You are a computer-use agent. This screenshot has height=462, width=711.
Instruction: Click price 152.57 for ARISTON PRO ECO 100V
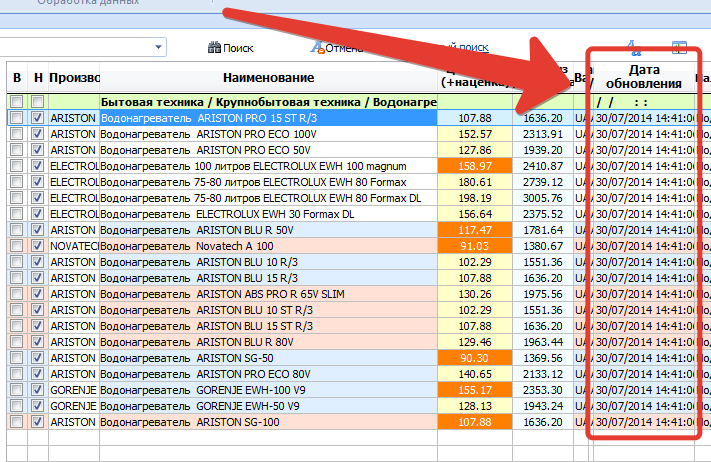475,134
